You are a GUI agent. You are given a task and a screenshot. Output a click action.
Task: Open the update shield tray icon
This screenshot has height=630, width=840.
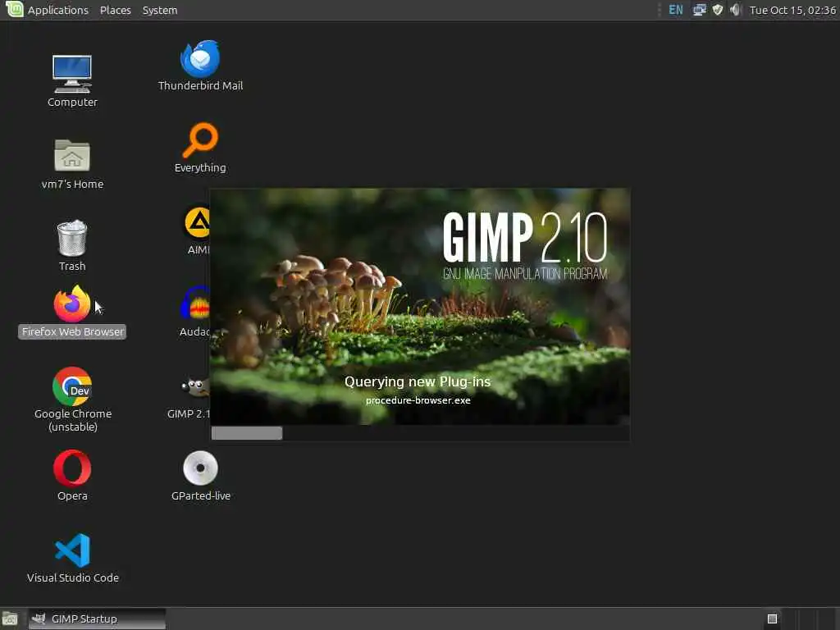tap(717, 10)
